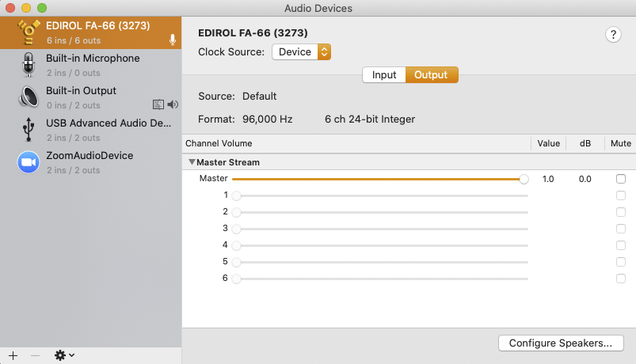This screenshot has height=364, width=636.
Task: Collapse the Master Stream disclosure triangle
Action: pyautogui.click(x=192, y=162)
